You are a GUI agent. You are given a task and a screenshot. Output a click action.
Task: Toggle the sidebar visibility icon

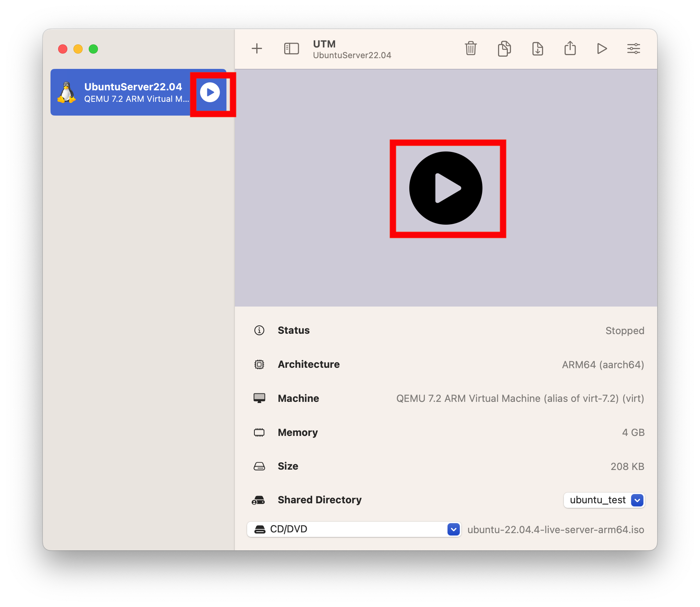[291, 49]
